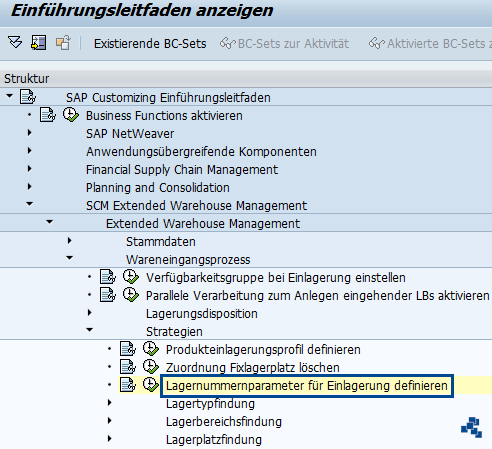Screen dimensions: 492x449
Task: Collapse Strategien node
Action: (x=90, y=330)
